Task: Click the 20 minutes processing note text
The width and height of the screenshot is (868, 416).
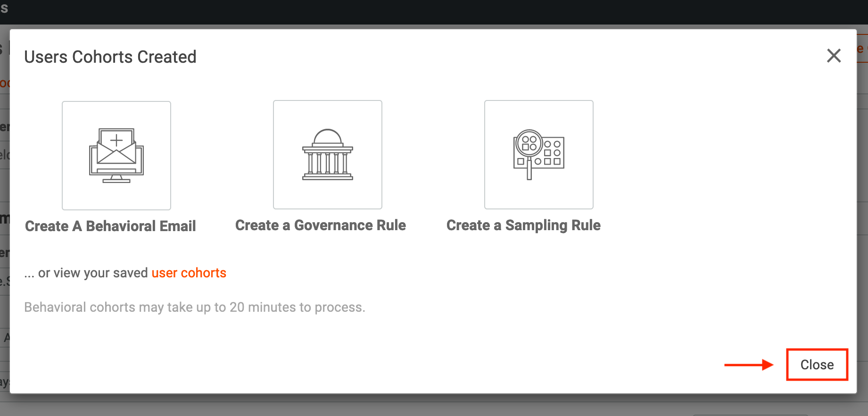Action: [195, 307]
